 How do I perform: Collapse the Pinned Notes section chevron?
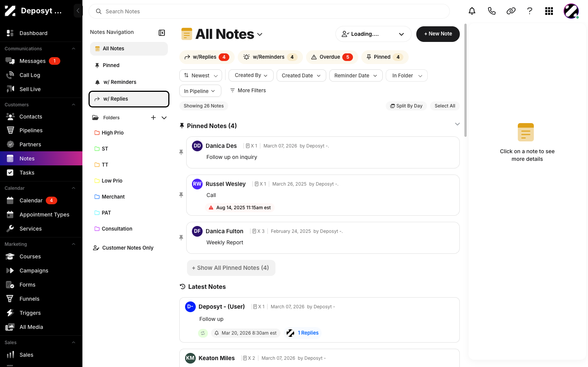457,124
